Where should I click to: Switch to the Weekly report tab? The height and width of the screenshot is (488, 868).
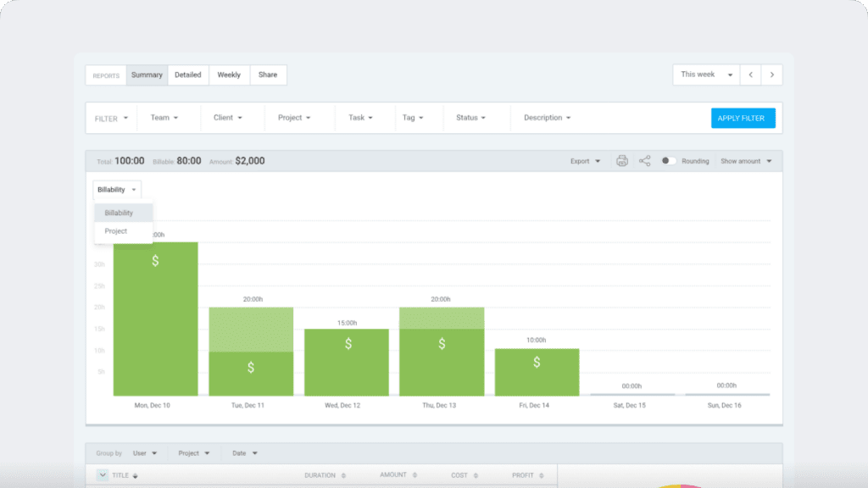point(229,75)
